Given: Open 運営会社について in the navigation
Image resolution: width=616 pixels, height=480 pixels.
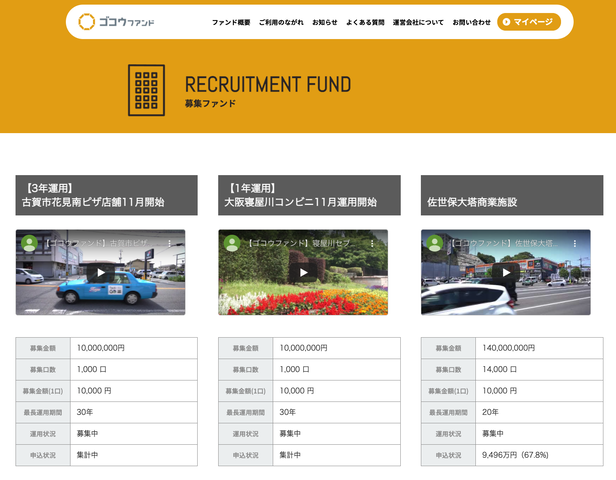Looking at the screenshot, I should pyautogui.click(x=418, y=22).
